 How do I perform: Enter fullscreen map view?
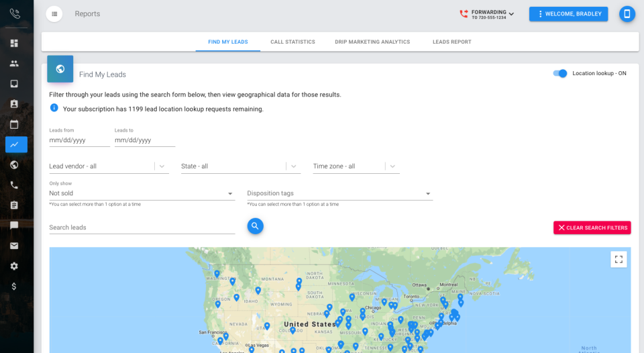coord(619,259)
